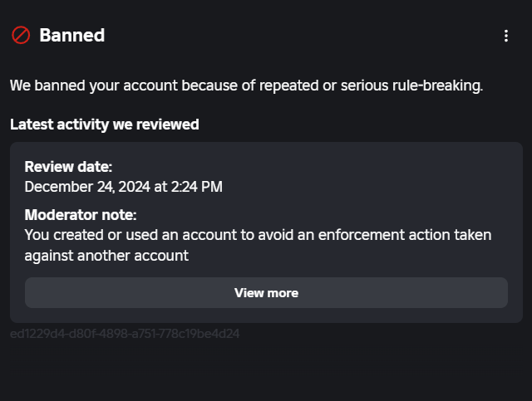Click the "Banned" heading text

pyautogui.click(x=71, y=36)
